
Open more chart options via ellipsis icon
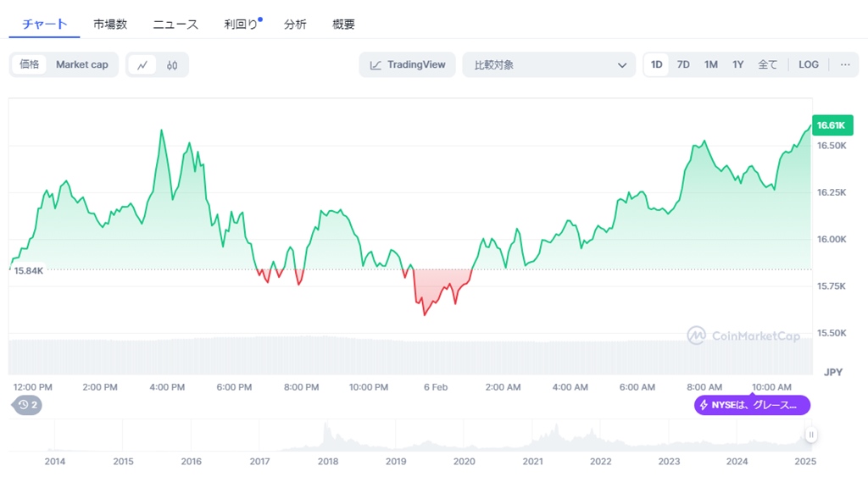(x=845, y=64)
